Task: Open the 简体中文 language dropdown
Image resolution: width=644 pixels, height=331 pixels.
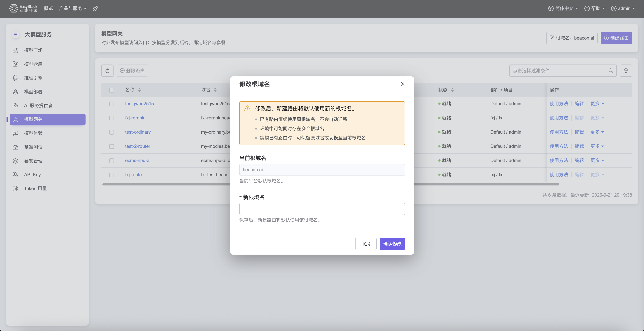Action: coord(563,8)
